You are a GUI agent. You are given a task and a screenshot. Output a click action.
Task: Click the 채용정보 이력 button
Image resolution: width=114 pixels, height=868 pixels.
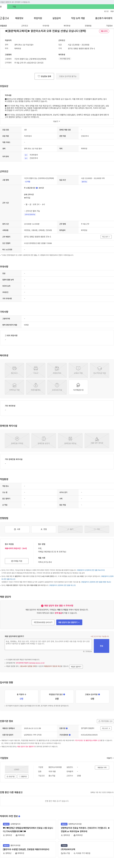(x=102, y=768)
